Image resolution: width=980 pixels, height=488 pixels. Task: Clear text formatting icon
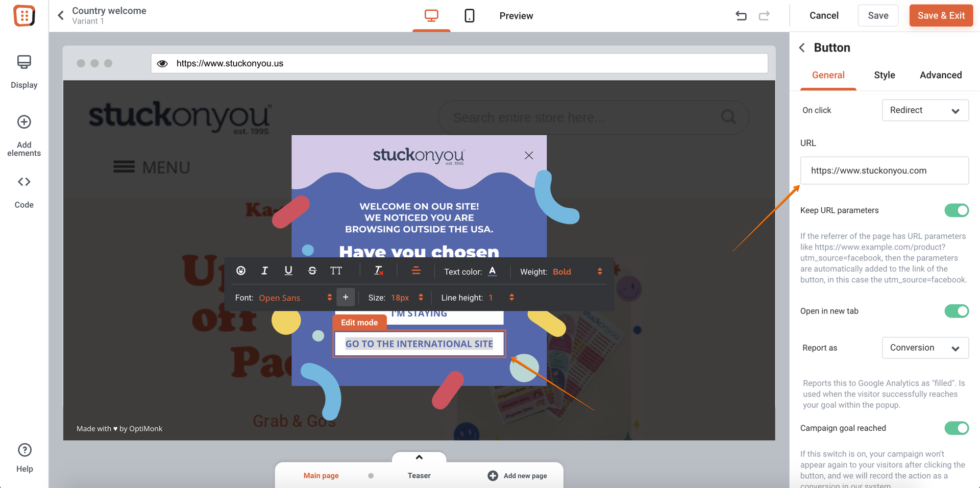(x=379, y=271)
